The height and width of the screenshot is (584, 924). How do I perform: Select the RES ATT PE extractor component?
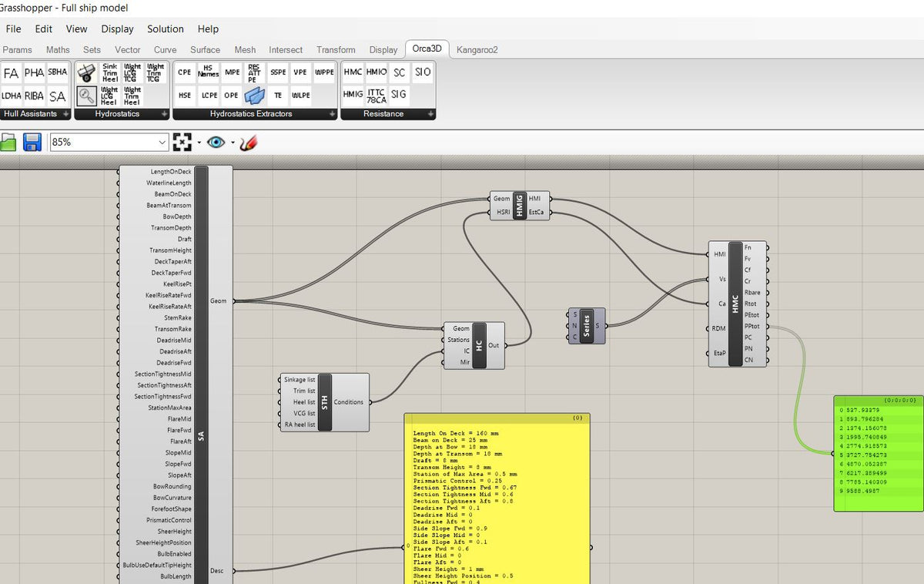click(x=254, y=73)
